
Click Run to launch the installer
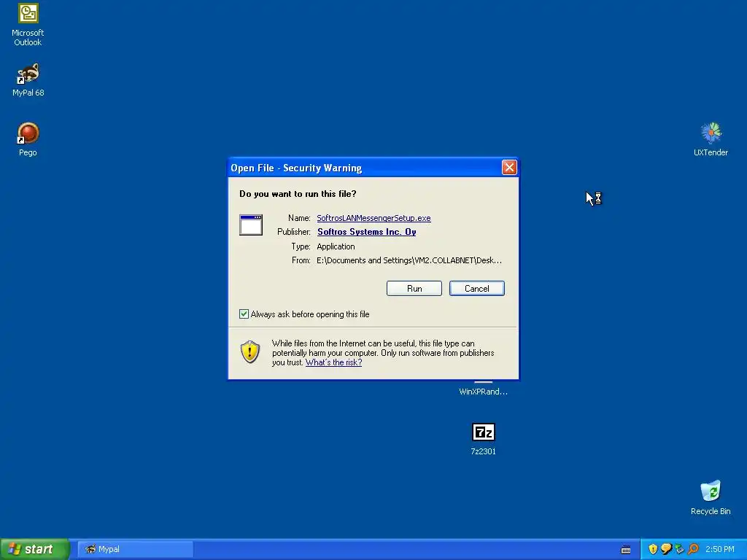click(x=414, y=288)
